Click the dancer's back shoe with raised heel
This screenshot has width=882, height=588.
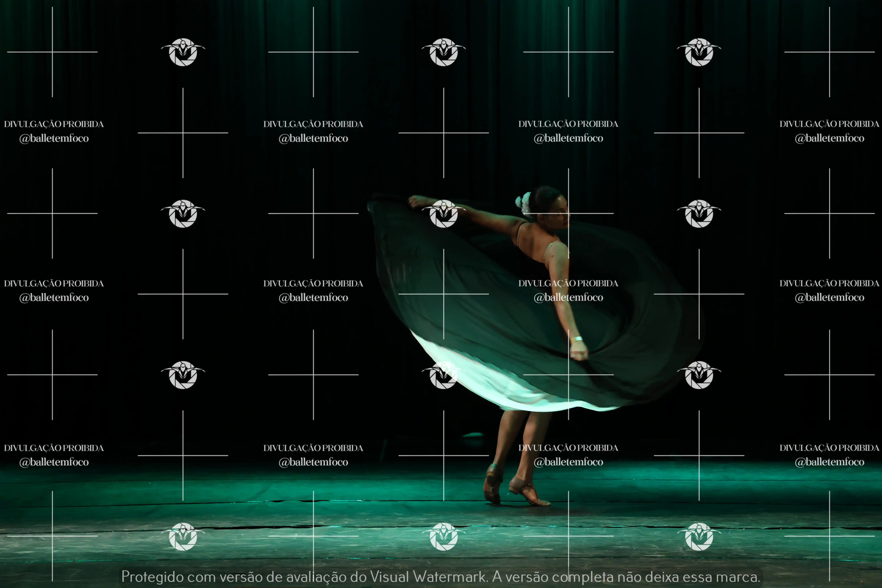pyautogui.click(x=493, y=484)
